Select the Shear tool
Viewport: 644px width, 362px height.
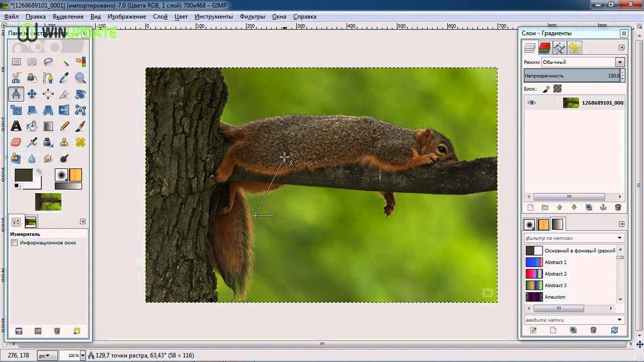(x=32, y=110)
